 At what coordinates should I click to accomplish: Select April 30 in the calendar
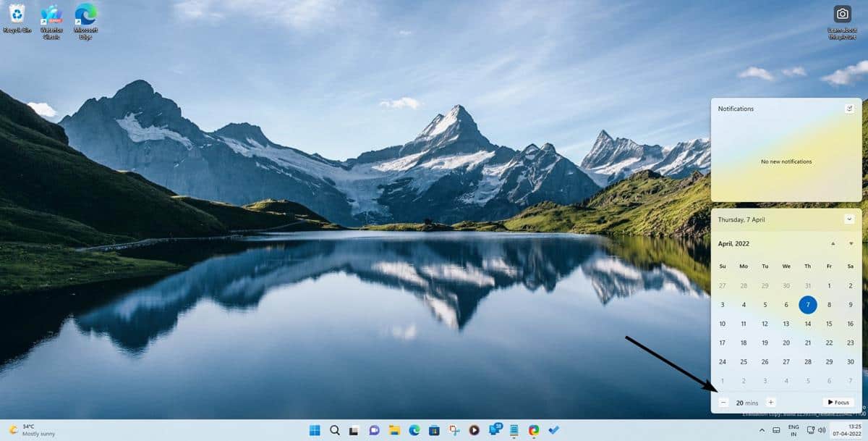click(851, 361)
